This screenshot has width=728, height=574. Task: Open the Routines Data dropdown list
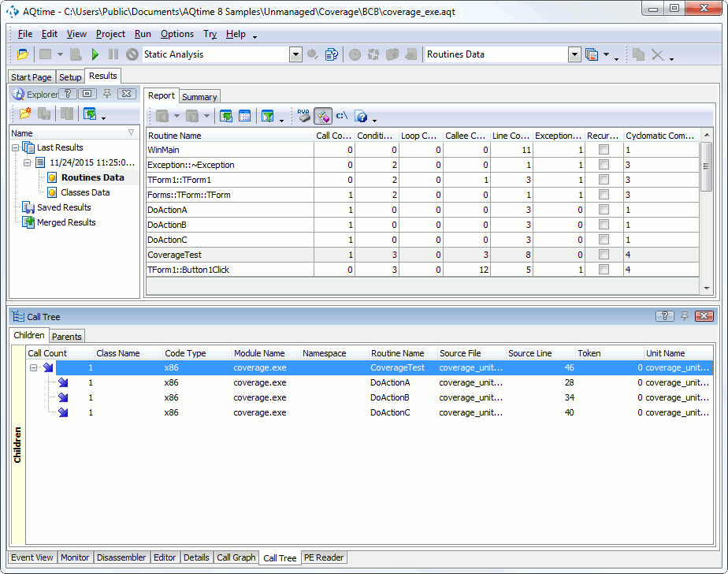pos(574,54)
